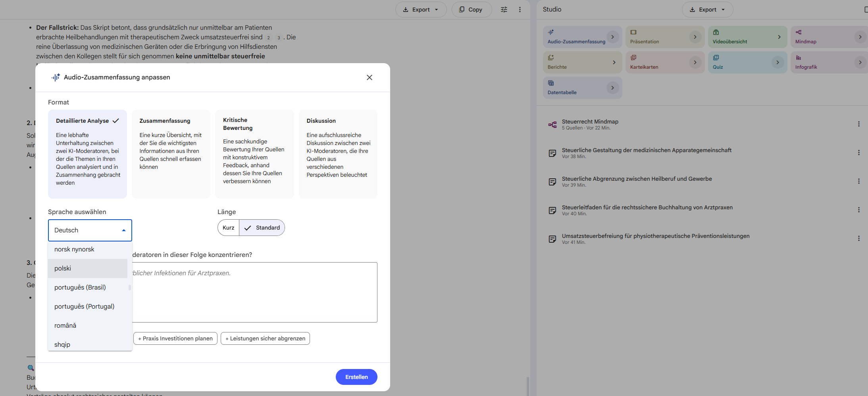Expand Karteikarten tile arrow
This screenshot has height=396, width=868.
695,62
